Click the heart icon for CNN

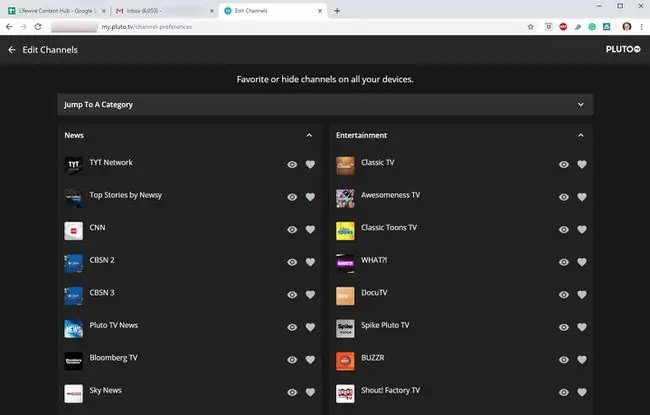310,230
